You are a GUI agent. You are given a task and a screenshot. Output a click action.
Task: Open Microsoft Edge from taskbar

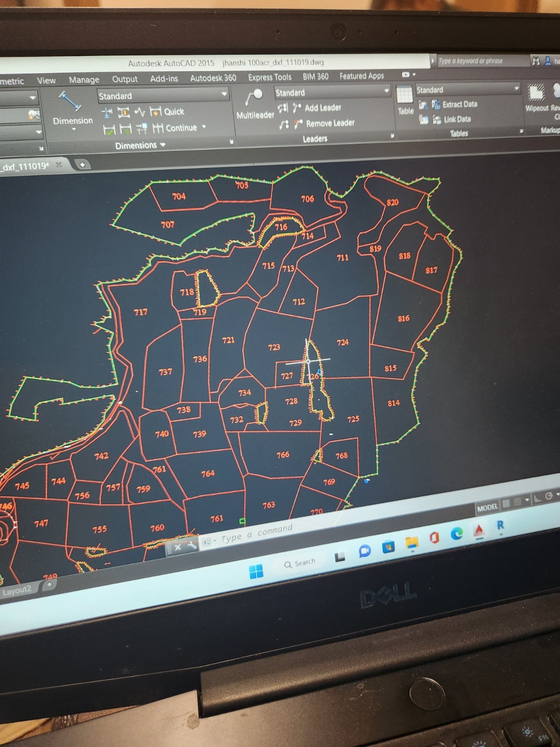456,533
